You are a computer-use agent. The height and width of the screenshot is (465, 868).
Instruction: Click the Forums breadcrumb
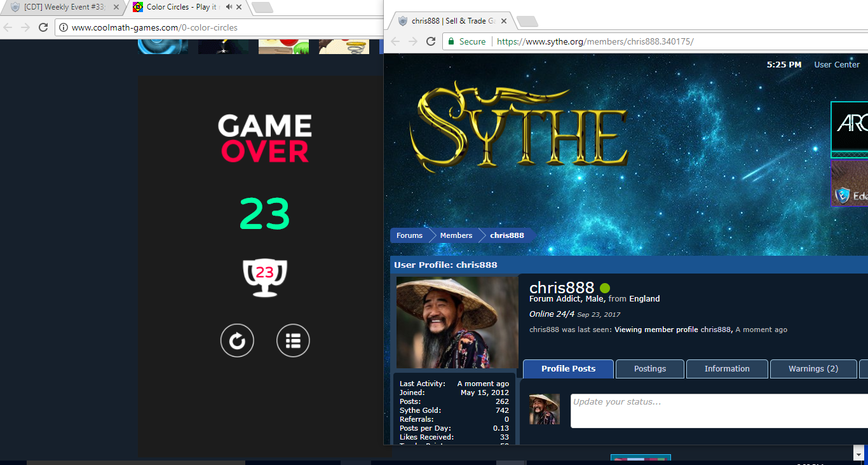409,235
